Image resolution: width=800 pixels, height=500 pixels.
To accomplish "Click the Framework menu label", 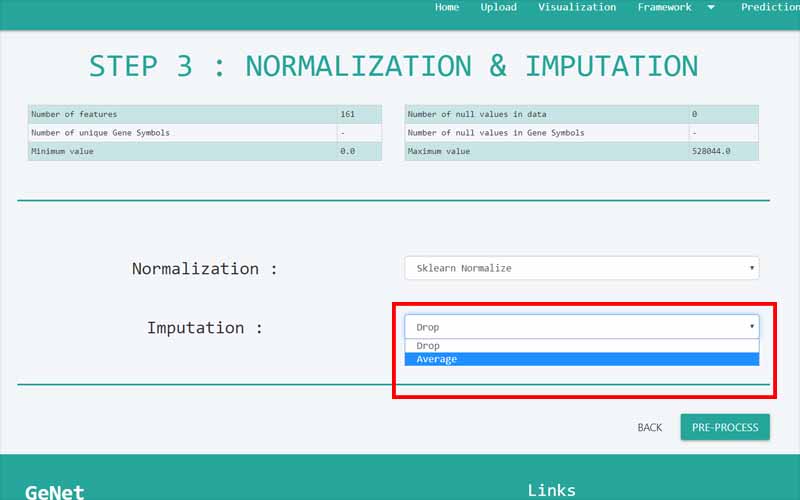I will point(664,7).
